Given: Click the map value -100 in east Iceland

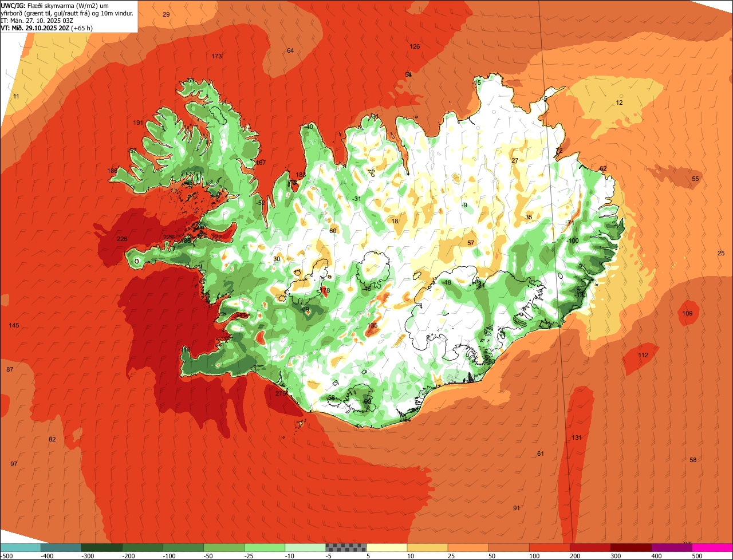Looking at the screenshot, I should coord(573,240).
